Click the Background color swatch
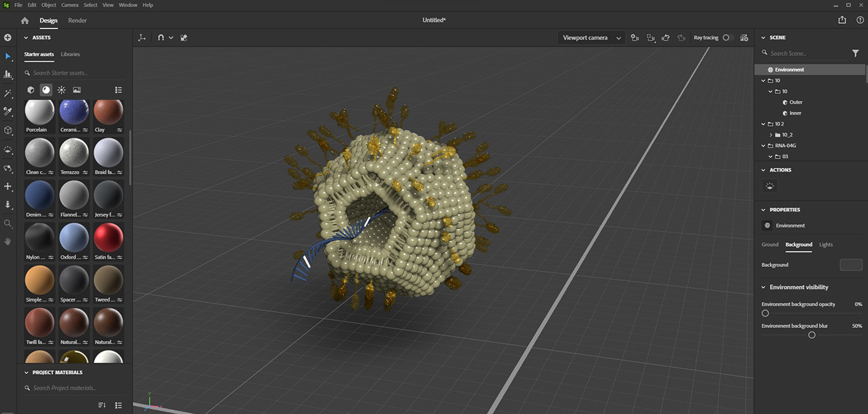 851,265
